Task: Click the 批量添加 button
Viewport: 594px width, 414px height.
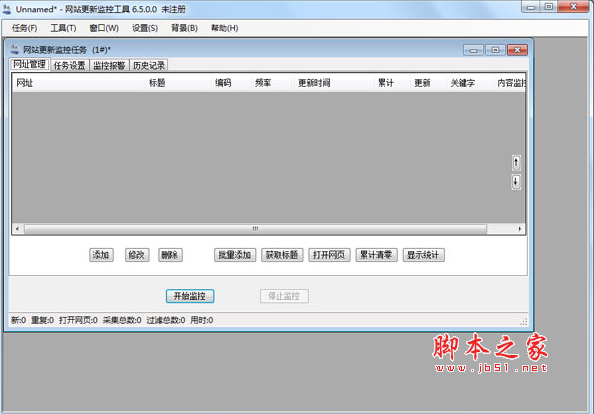Action: coord(235,255)
